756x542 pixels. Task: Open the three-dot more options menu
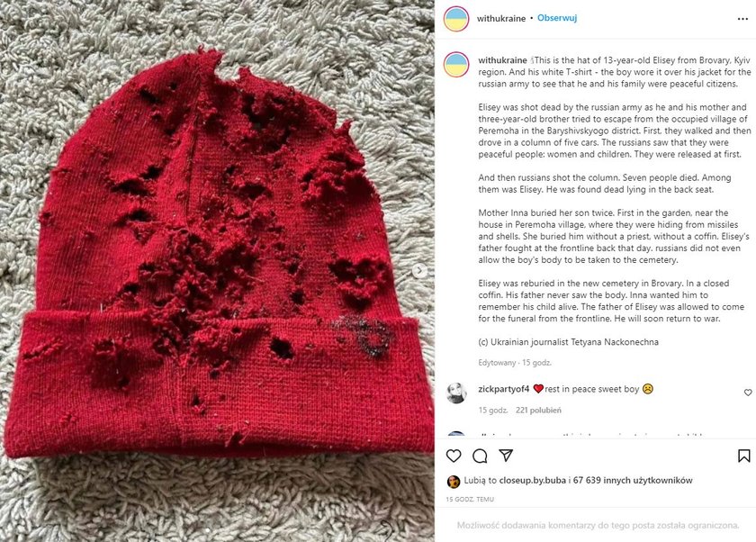click(x=743, y=19)
